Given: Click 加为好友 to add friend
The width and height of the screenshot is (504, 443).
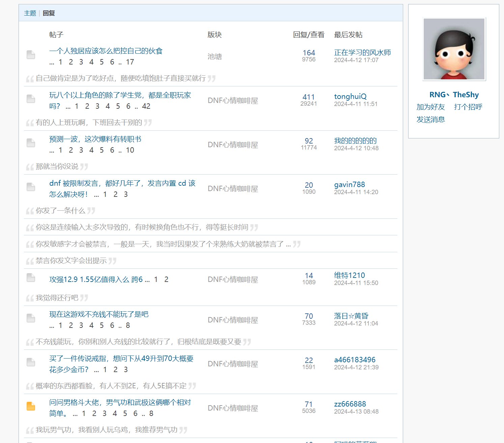Looking at the screenshot, I should pos(431,107).
